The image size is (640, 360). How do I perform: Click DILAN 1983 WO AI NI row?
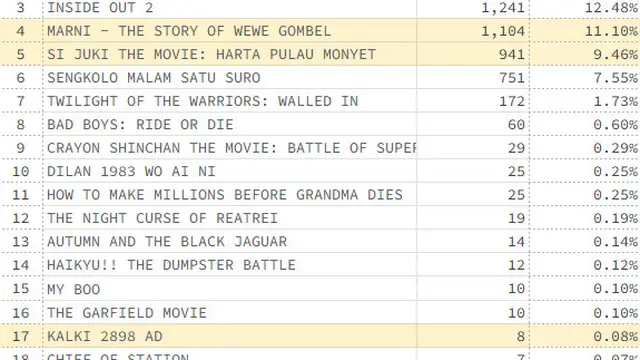pos(320,171)
